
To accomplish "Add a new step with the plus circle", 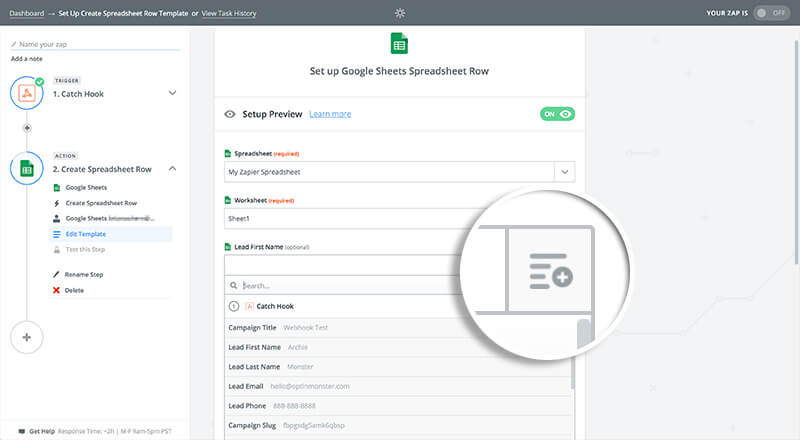I will (27, 337).
